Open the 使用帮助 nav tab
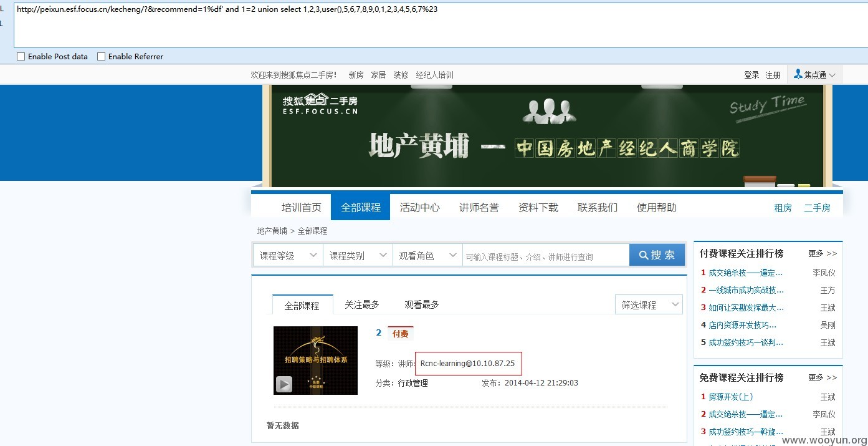The width and height of the screenshot is (868, 446). [657, 208]
